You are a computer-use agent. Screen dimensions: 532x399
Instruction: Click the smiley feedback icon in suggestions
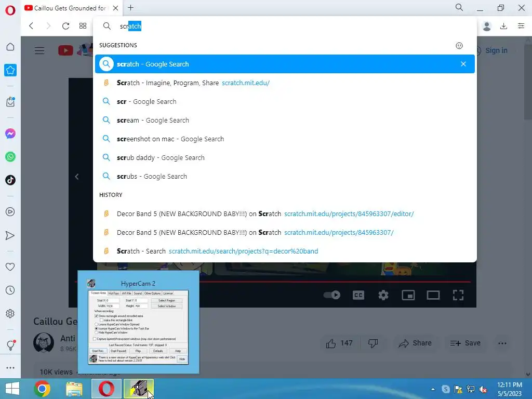tap(459, 46)
